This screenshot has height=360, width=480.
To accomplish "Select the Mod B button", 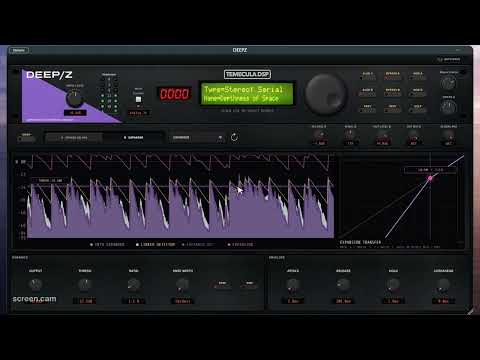I will click(x=417, y=93).
